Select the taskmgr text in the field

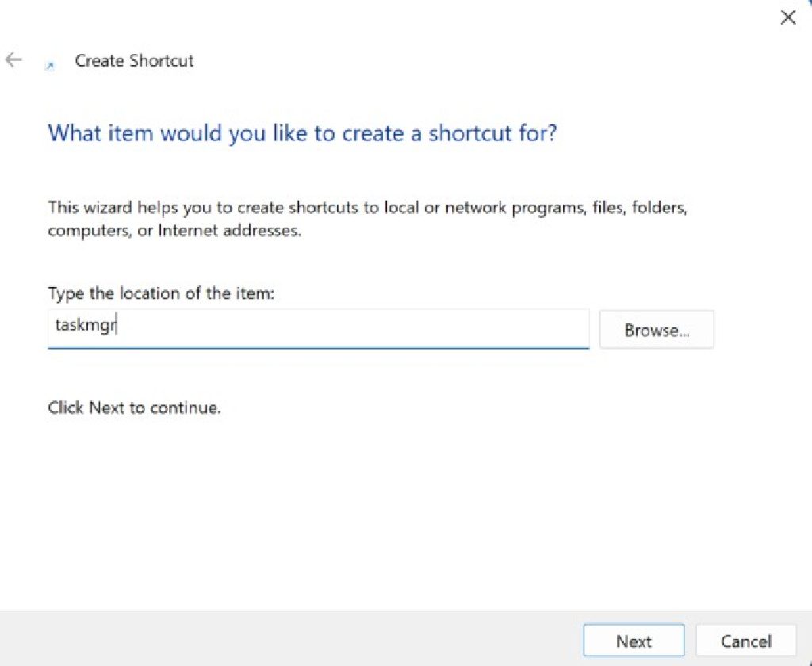tap(83, 325)
